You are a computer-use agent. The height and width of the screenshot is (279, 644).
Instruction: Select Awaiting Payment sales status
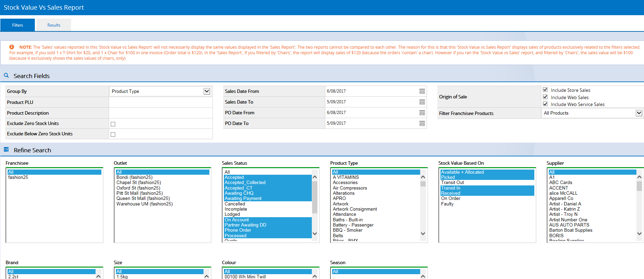pos(268,199)
